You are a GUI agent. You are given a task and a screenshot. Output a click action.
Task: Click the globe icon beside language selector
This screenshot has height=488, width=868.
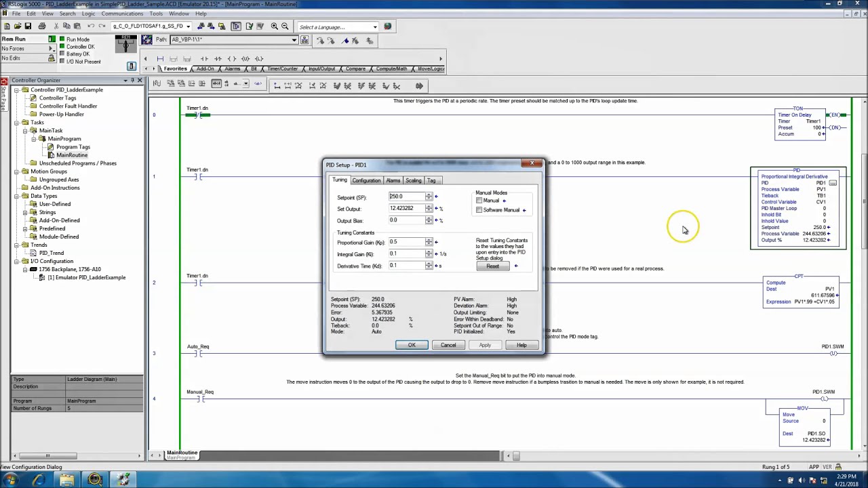tap(388, 26)
